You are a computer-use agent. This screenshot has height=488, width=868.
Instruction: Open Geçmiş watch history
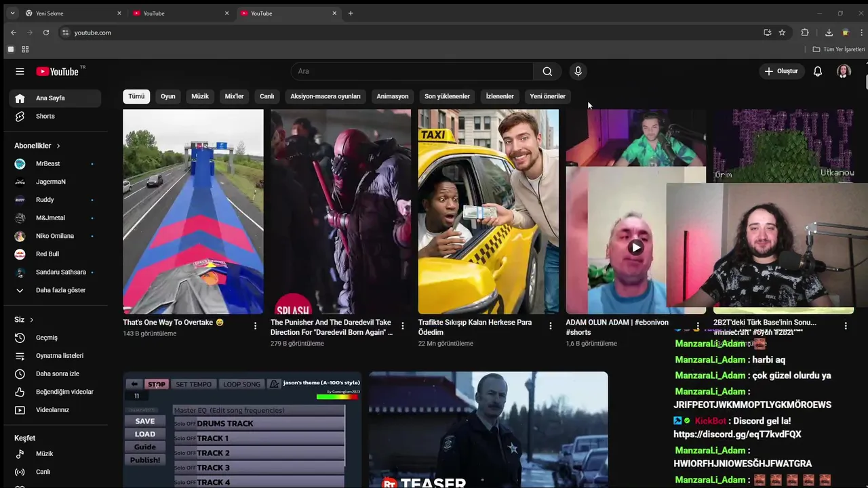click(55, 338)
